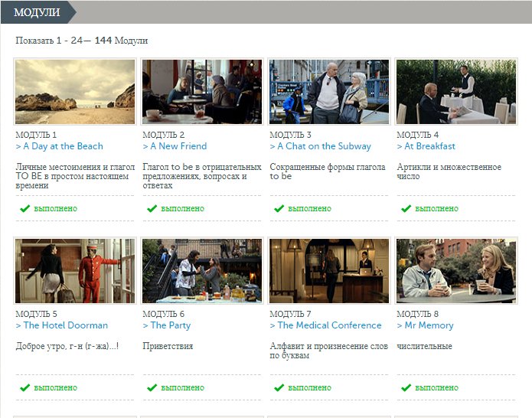Open 'A New Friend' lesson link
The width and height of the screenshot is (532, 418).
(175, 146)
